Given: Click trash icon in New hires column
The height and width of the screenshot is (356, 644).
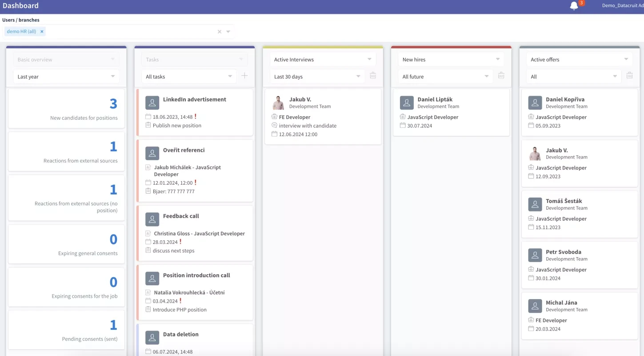Looking at the screenshot, I should [501, 76].
